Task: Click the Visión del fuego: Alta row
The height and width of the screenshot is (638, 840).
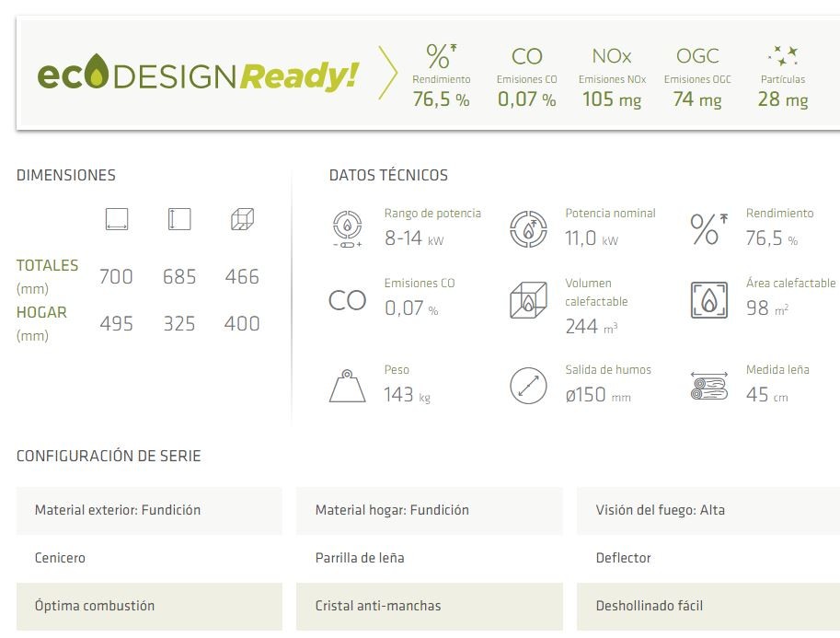Action: [x=708, y=511]
